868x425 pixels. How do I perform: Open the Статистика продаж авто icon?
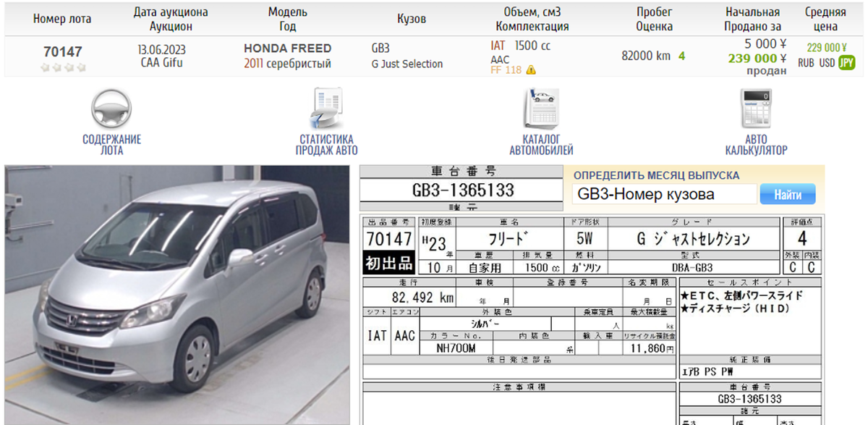pos(326,109)
